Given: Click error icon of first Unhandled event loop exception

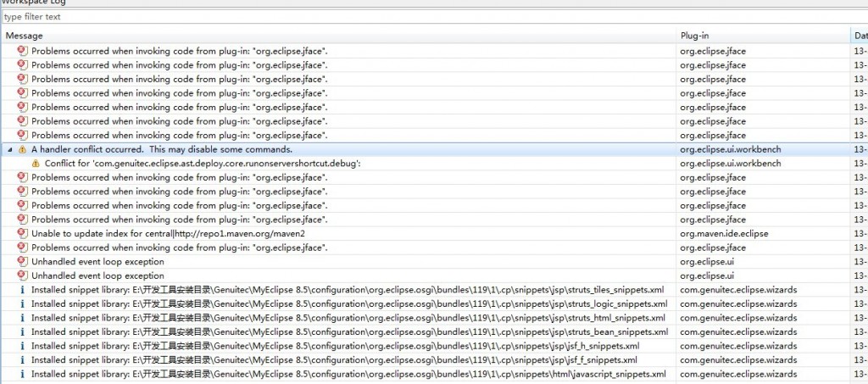Looking at the screenshot, I should (23, 262).
